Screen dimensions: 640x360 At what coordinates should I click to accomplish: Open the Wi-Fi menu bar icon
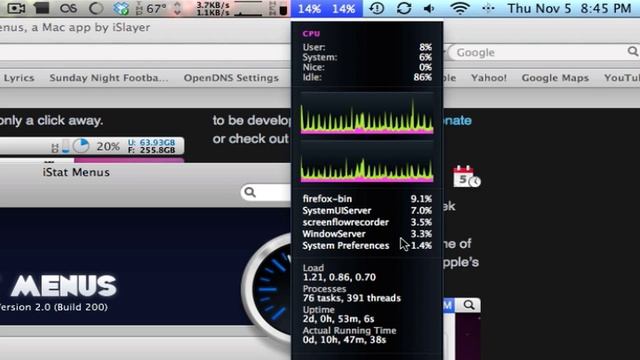(x=460, y=8)
